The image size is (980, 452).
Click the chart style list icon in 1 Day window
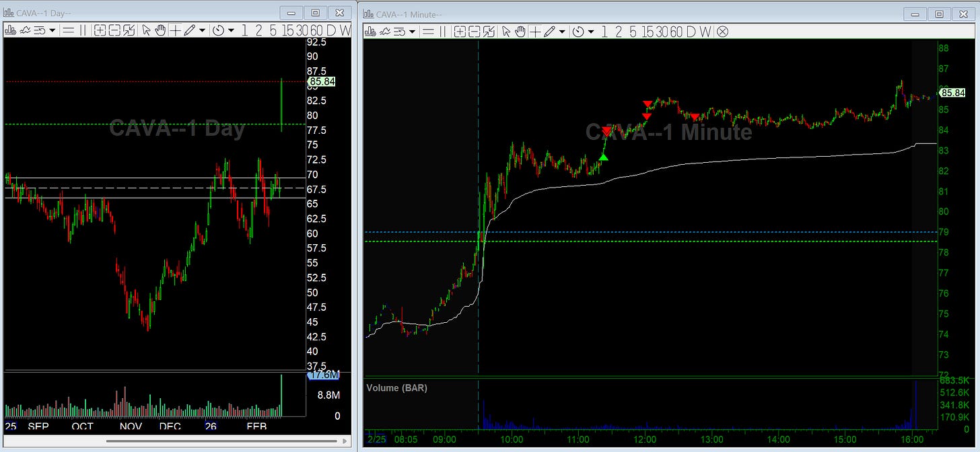tap(39, 30)
